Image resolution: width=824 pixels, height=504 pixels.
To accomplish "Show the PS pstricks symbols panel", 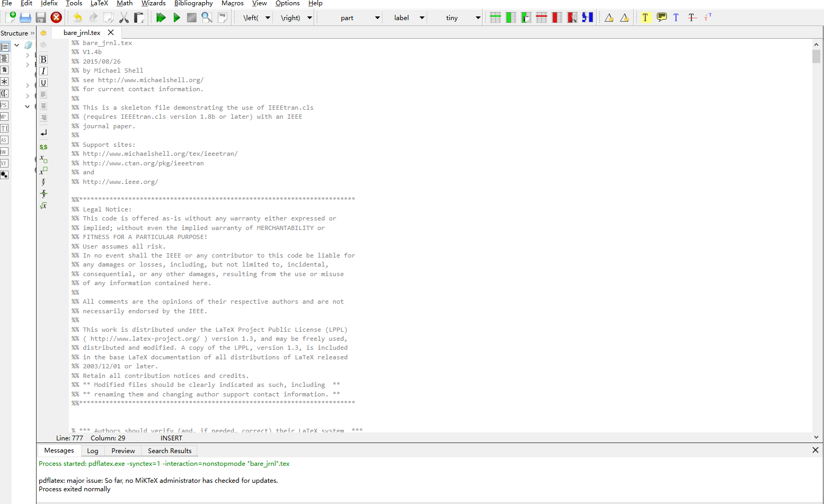I will click(x=4, y=105).
